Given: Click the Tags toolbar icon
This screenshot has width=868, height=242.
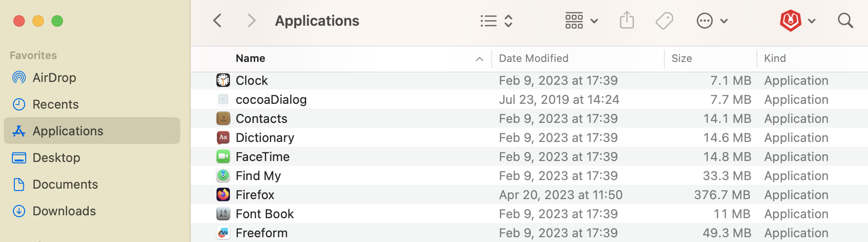Looking at the screenshot, I should click(664, 20).
